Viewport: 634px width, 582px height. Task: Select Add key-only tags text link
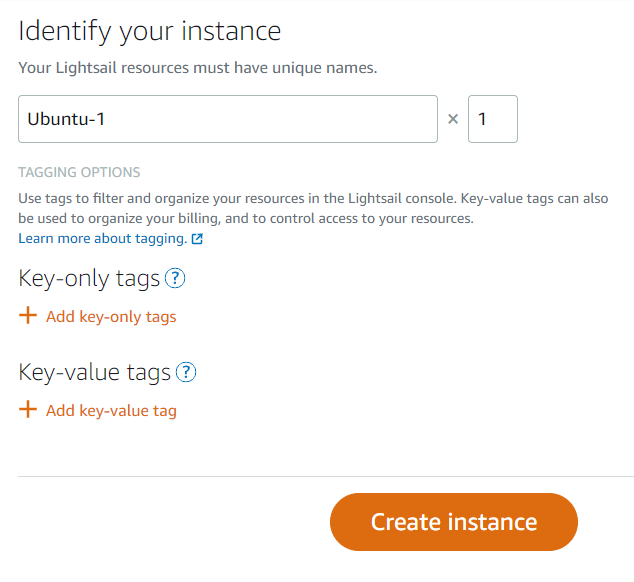(x=111, y=317)
